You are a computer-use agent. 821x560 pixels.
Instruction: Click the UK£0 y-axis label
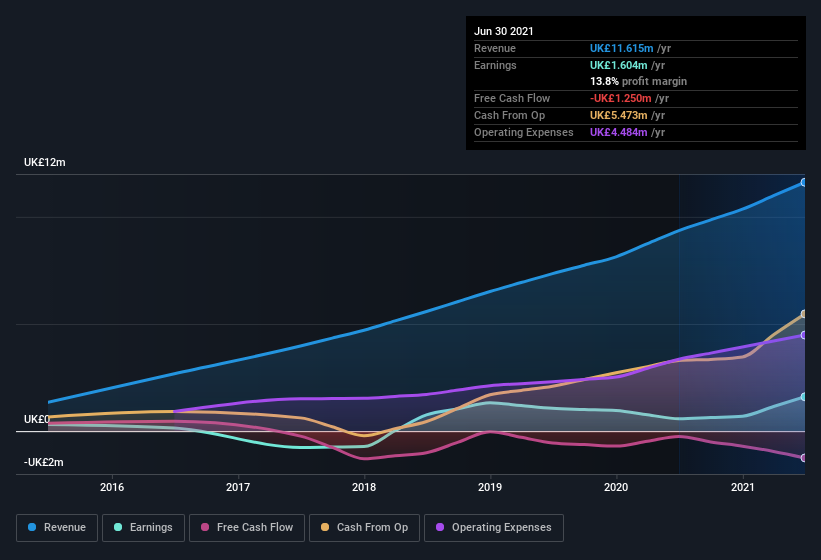tap(37, 419)
